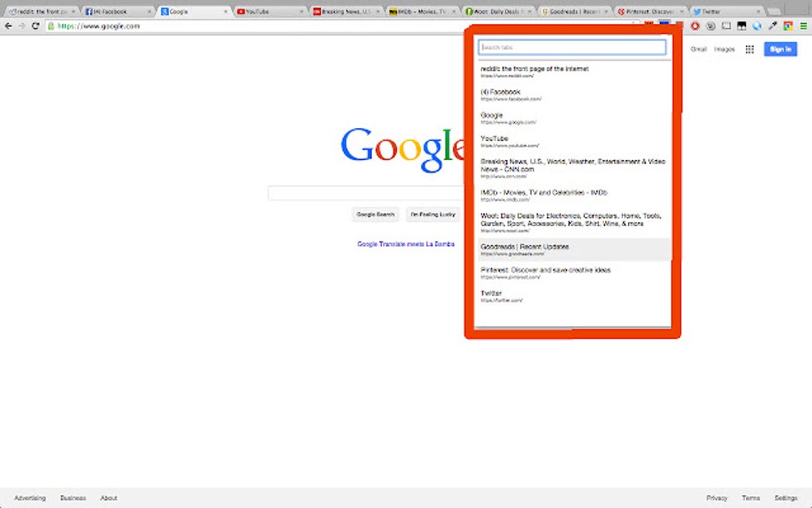Click the Settings link in the footer
Viewport: 812px width, 508px height.
pyautogui.click(x=784, y=497)
